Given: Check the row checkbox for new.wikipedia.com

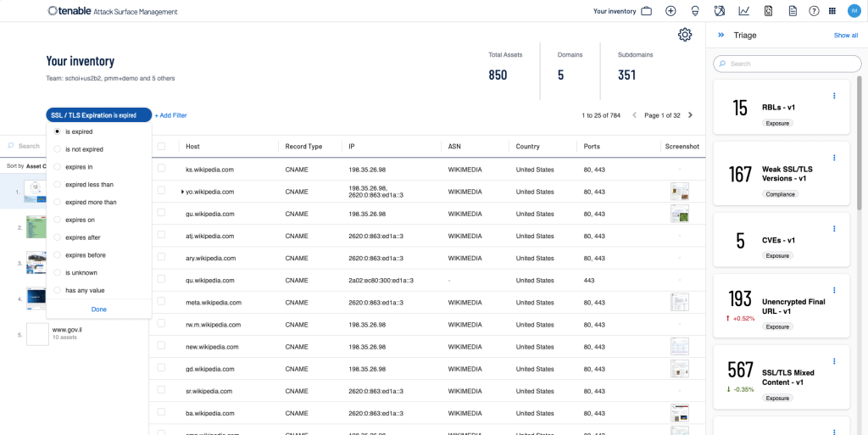Looking at the screenshot, I should pos(161,345).
